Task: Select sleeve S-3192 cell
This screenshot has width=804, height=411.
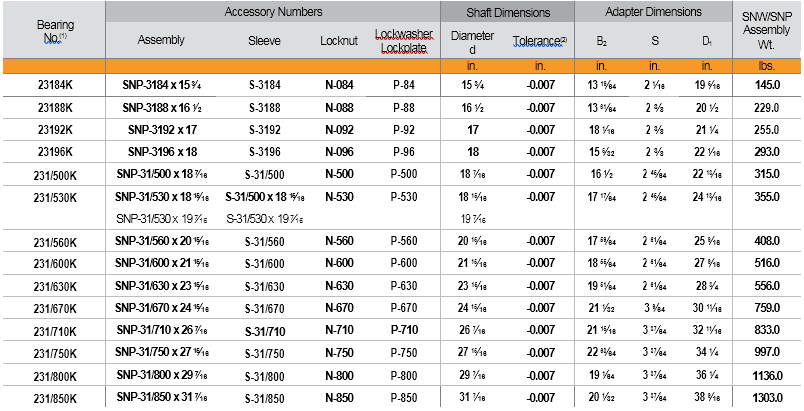Action: click(271, 129)
